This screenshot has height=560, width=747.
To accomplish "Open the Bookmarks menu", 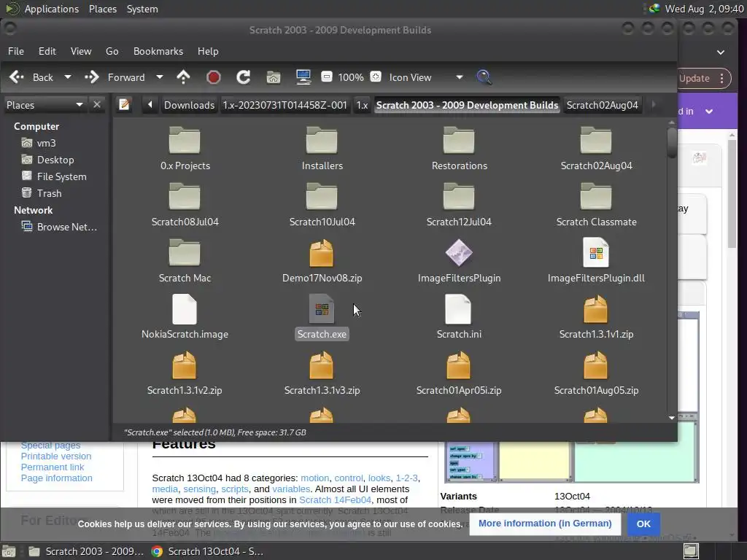I will pyautogui.click(x=158, y=51).
